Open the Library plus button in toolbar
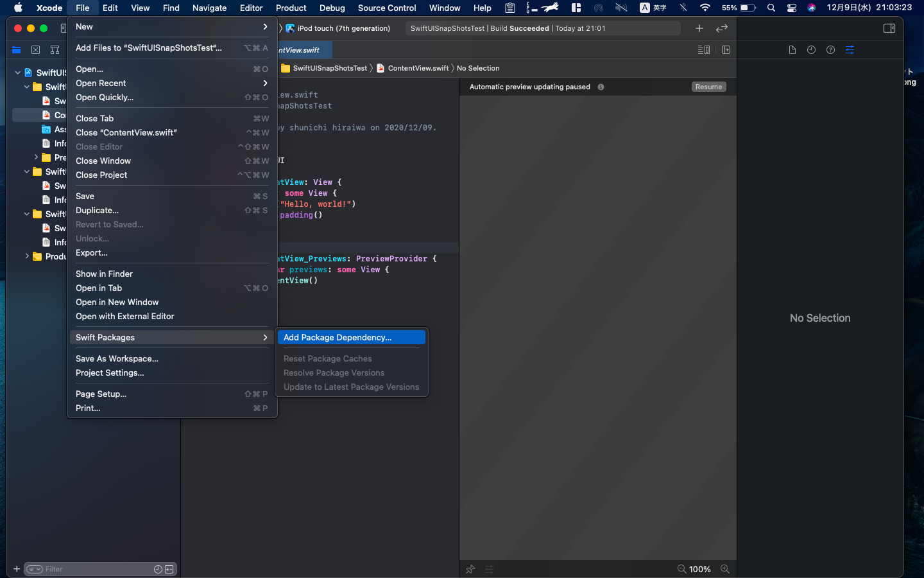The image size is (924, 578). [699, 28]
